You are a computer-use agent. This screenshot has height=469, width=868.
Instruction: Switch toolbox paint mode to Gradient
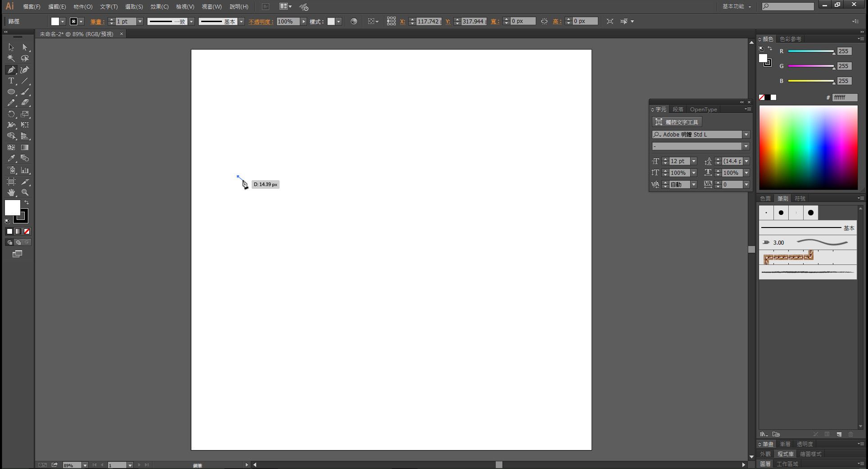click(x=18, y=231)
